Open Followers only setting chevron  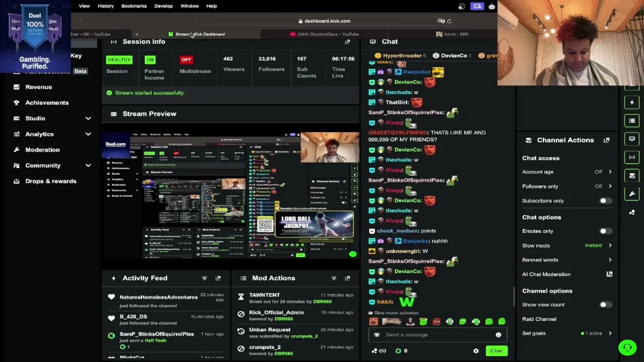click(610, 186)
